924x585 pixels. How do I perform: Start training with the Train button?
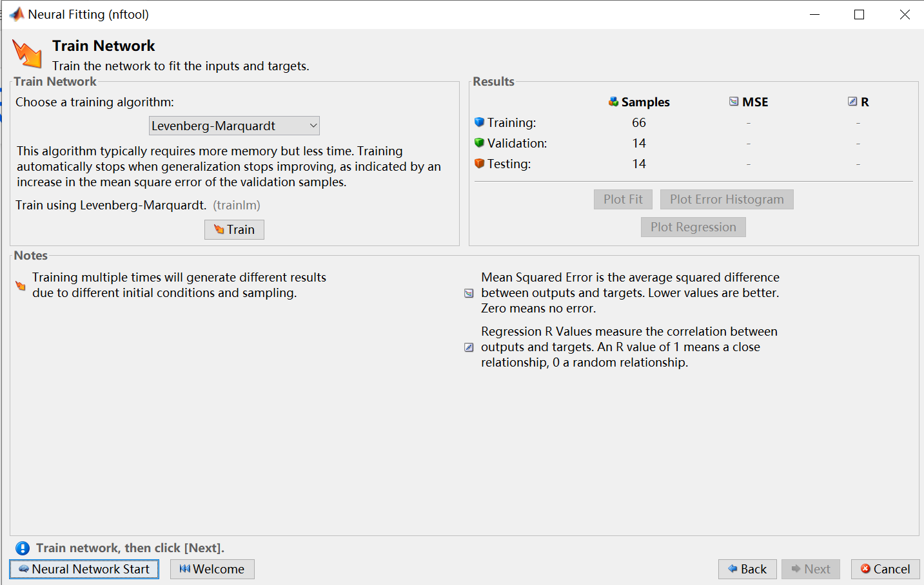[x=234, y=229]
